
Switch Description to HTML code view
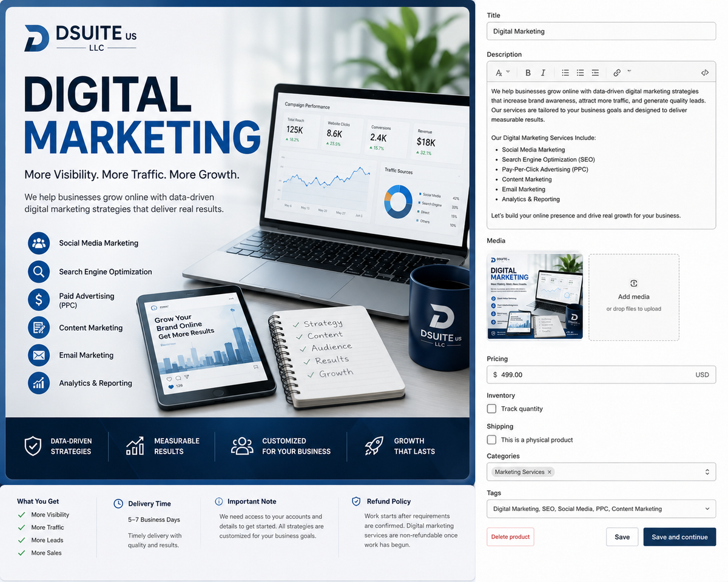pos(705,73)
